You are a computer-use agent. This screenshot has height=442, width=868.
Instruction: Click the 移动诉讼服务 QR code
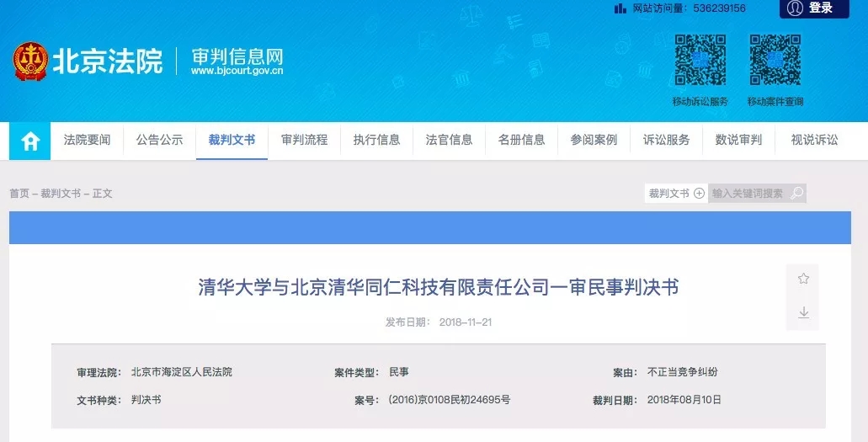[x=700, y=60]
